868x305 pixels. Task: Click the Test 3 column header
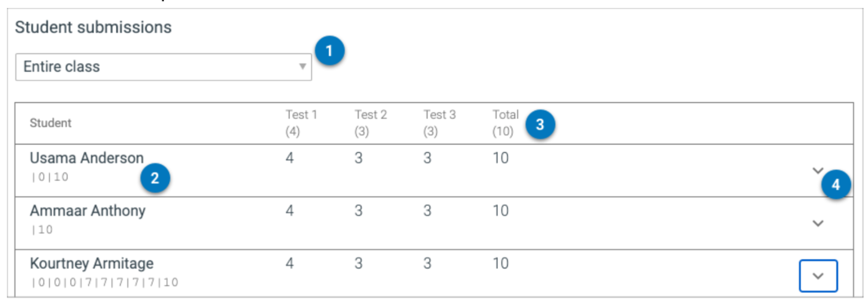(x=439, y=123)
